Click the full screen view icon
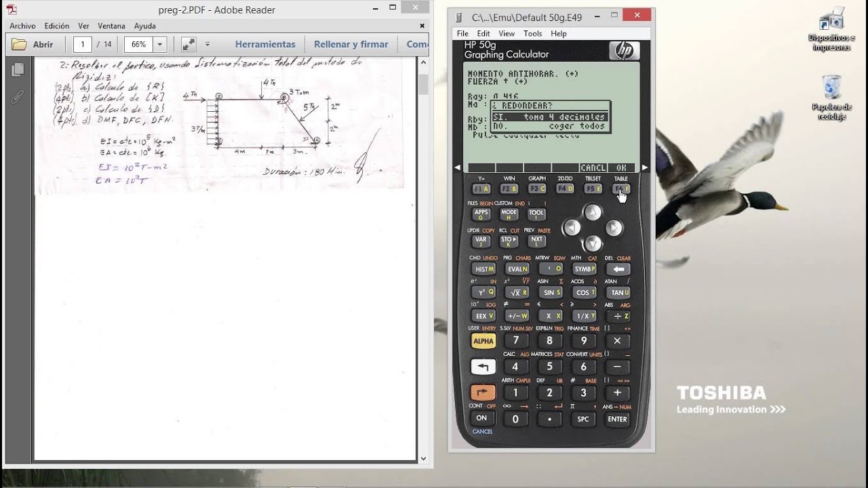This screenshot has height=488, width=868. (189, 45)
